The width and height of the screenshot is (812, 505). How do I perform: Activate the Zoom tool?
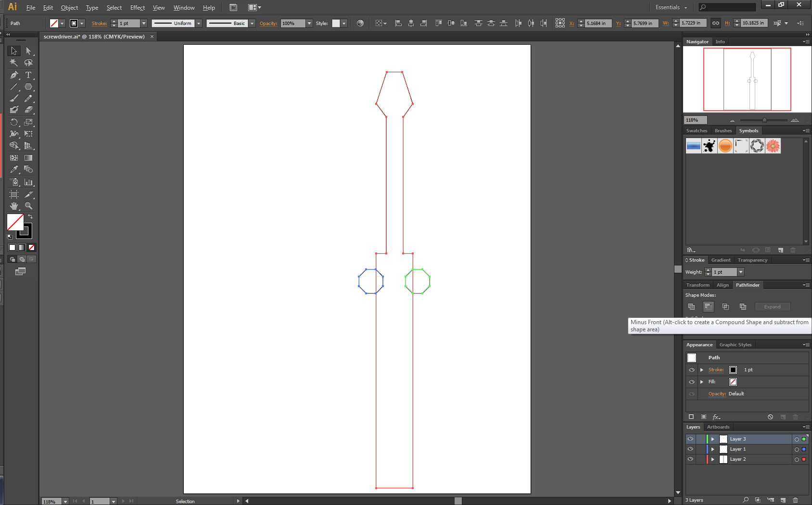coord(29,206)
